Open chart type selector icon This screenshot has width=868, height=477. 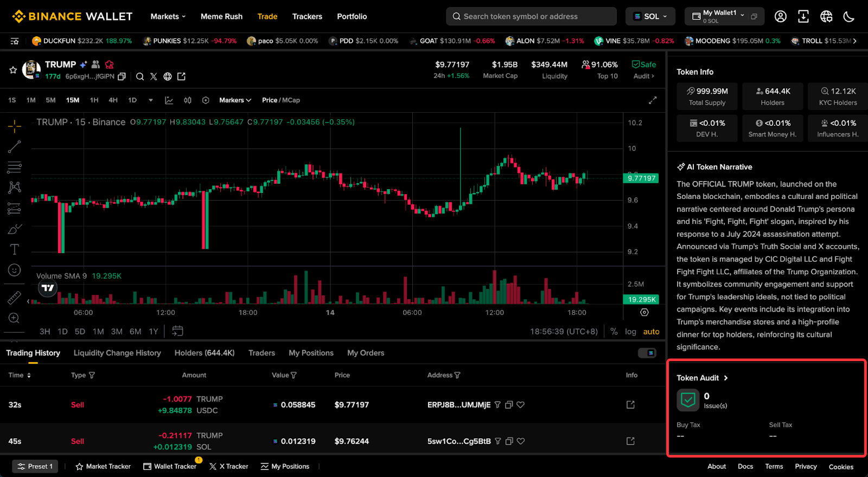coord(169,100)
